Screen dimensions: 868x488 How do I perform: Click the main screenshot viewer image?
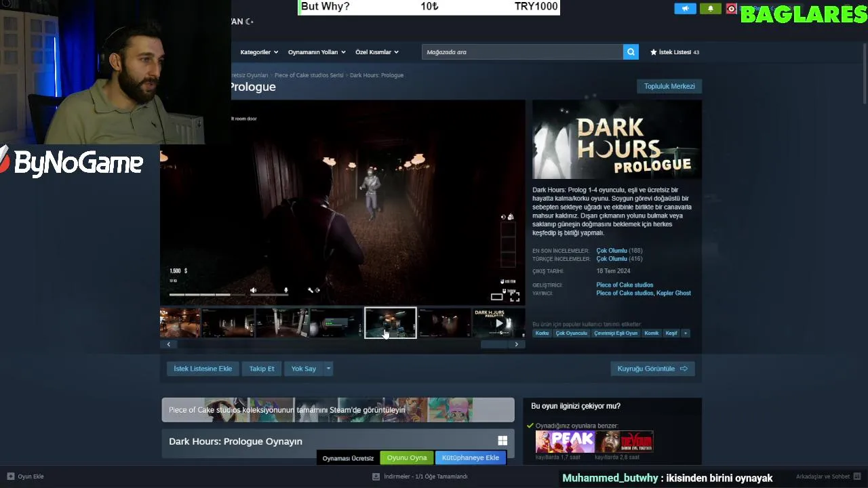342,203
